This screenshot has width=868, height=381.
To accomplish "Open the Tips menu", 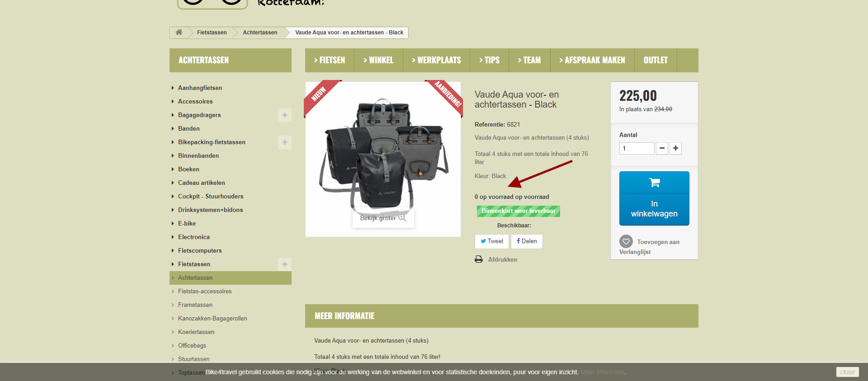I will coord(490,60).
